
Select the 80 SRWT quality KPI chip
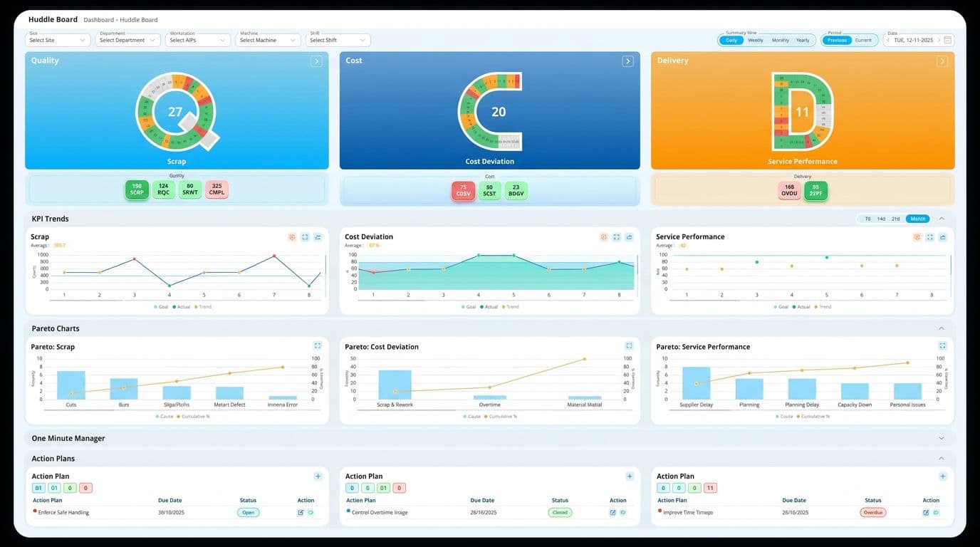[x=190, y=189]
